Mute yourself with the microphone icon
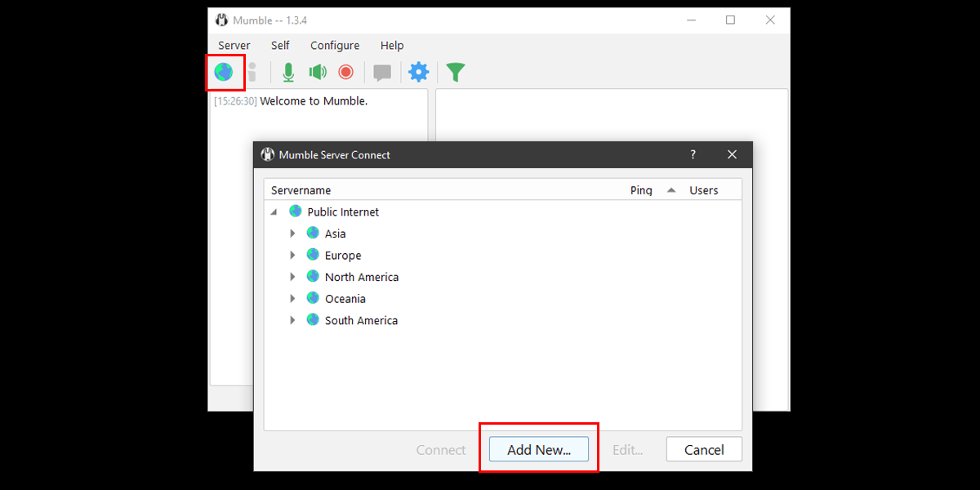Viewport: 980px width, 490px height. coord(288,72)
